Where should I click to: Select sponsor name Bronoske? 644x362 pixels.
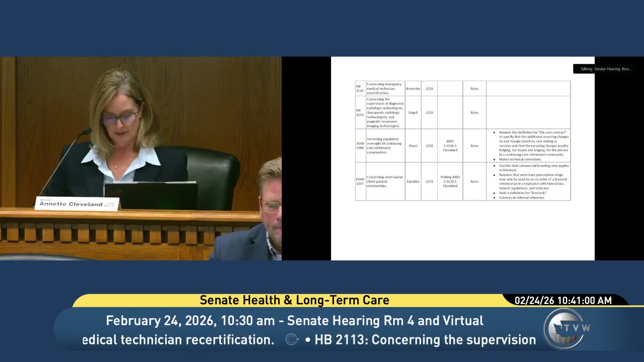413,88
